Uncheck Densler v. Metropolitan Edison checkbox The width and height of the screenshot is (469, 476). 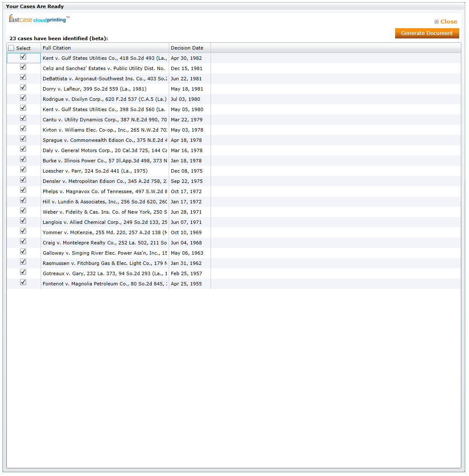pos(23,180)
